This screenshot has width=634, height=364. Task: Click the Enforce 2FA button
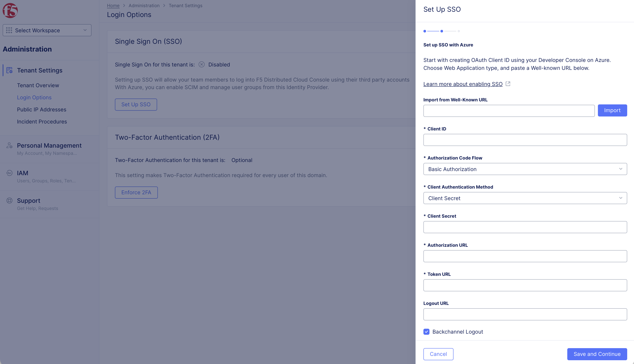pos(136,193)
